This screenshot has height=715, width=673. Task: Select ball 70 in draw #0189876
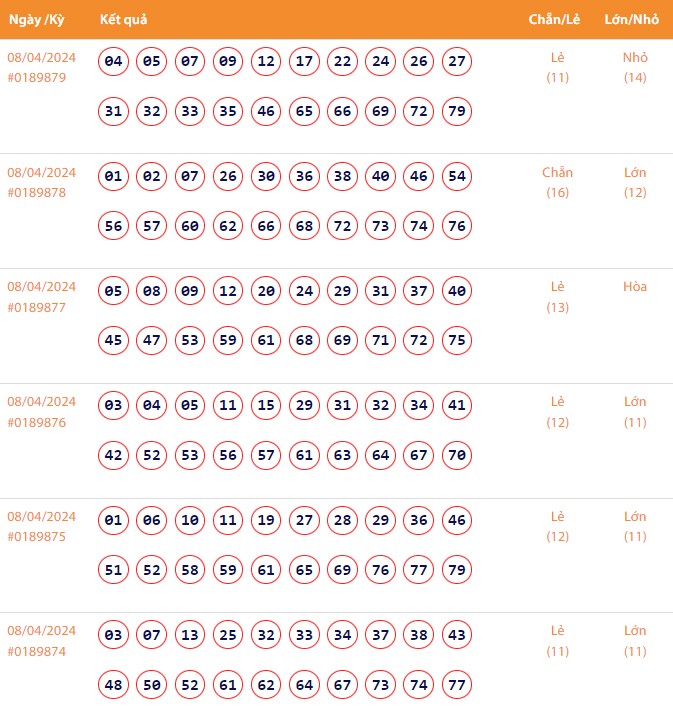coord(457,455)
